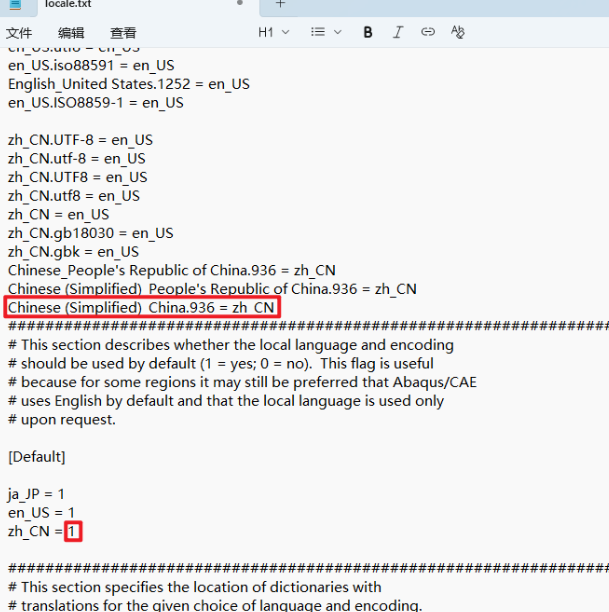Expand the H1 heading dropdown

(x=274, y=32)
